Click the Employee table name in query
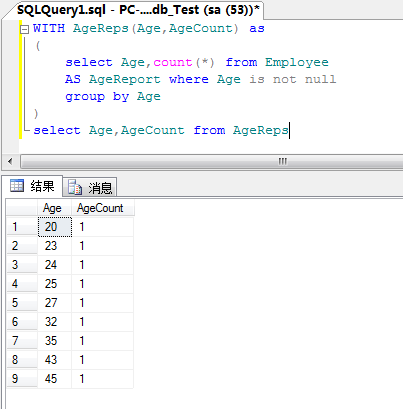This screenshot has width=403, height=409. tap(297, 62)
